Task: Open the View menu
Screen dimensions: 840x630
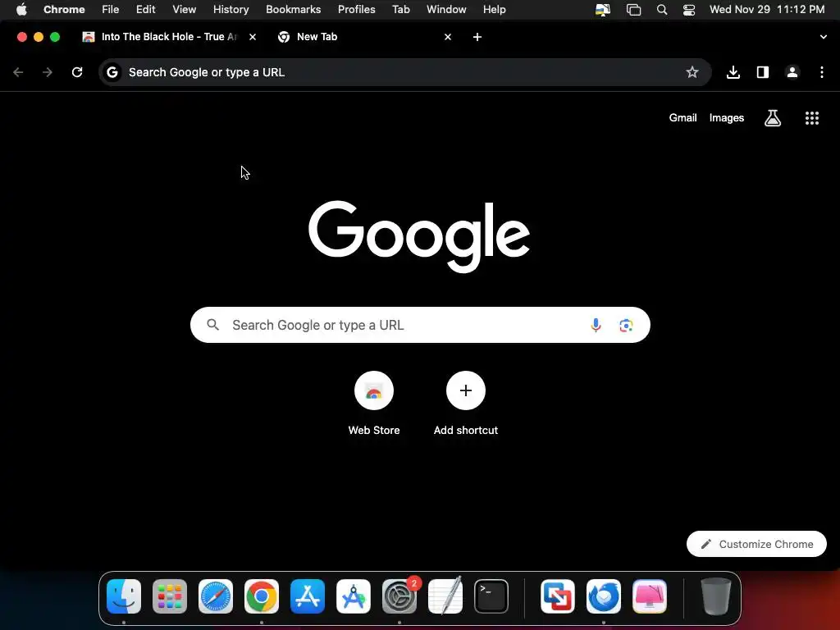Action: point(185,10)
